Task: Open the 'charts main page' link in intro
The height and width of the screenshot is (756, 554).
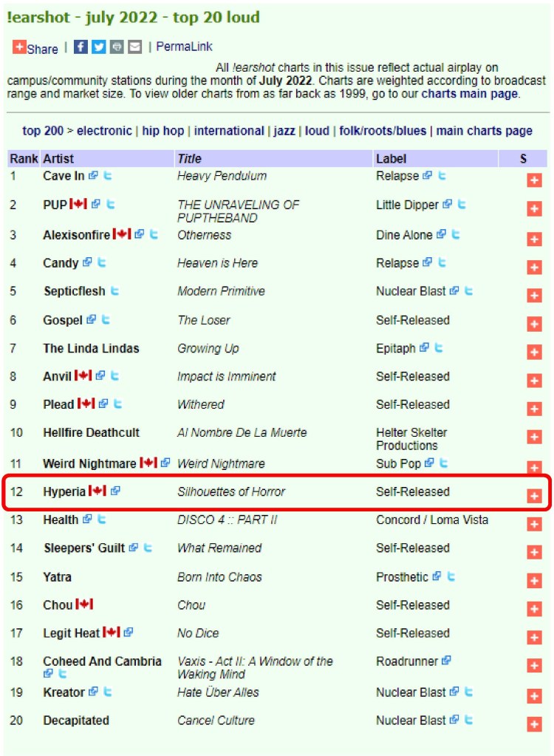Action: pyautogui.click(x=470, y=94)
